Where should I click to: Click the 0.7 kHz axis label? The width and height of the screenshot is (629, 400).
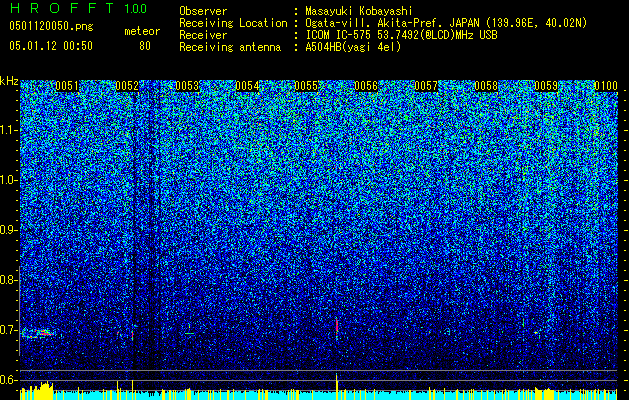(8, 330)
